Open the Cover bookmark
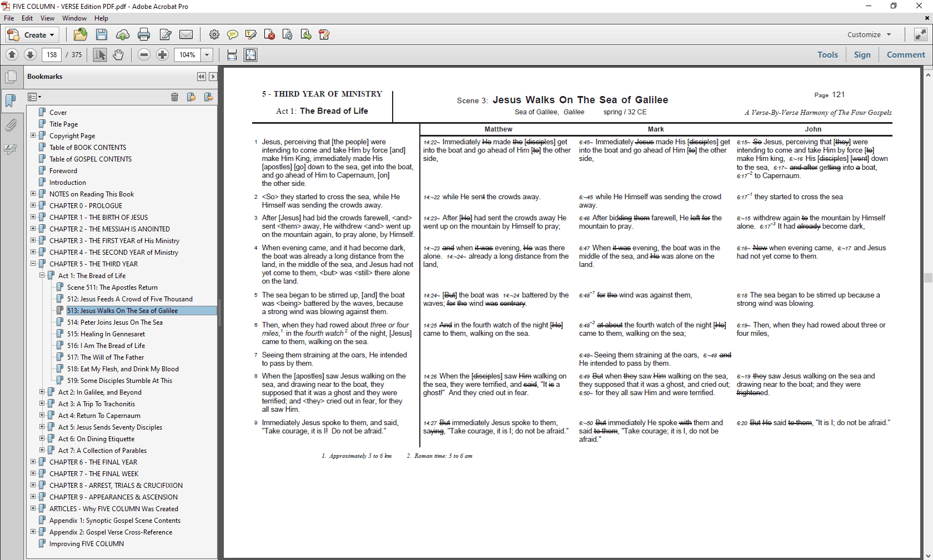 coord(58,112)
